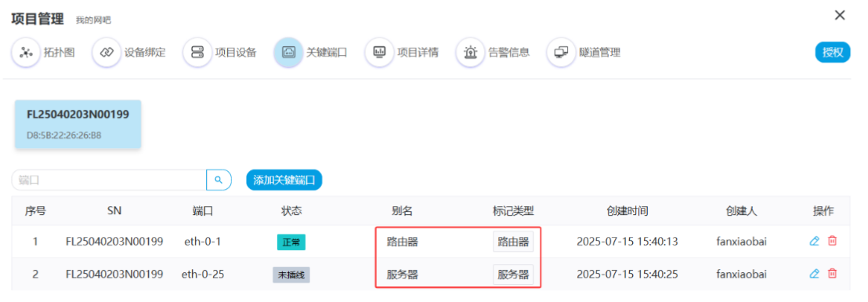Click the 项目设备 server icon
Viewport: 868px width, 302px height.
coord(197,53)
